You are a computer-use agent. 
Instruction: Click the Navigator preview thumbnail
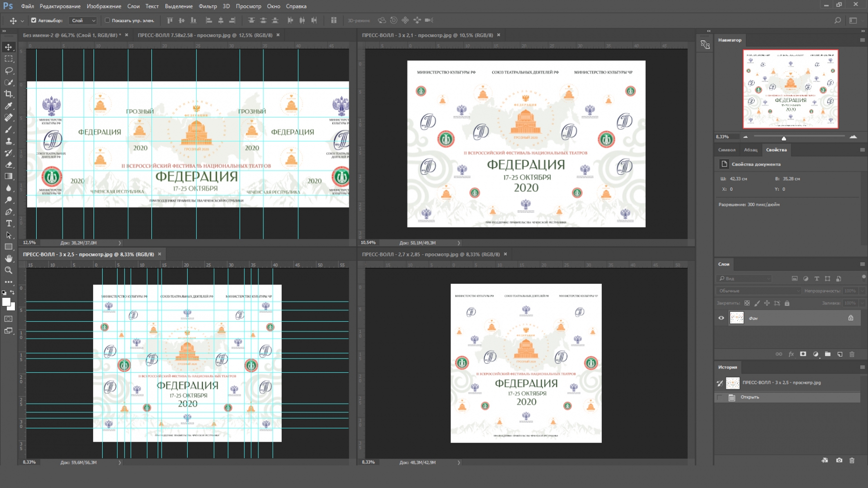point(790,89)
